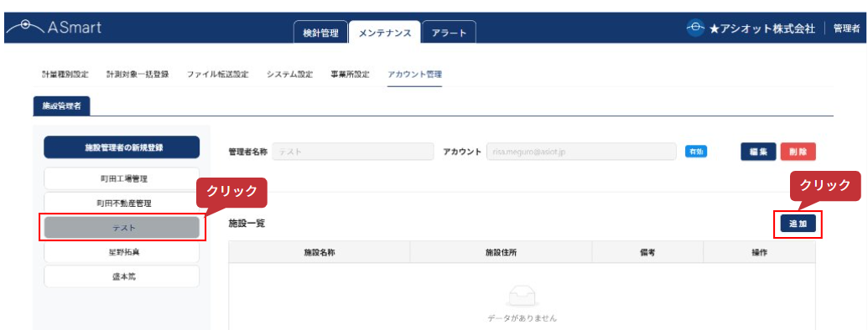Viewport: 868px width, 330px height.
Task: Click the アカウント email field
Action: coord(581,152)
